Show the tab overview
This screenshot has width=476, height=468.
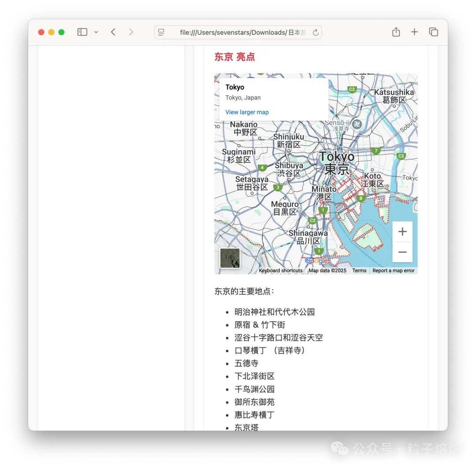point(434,32)
